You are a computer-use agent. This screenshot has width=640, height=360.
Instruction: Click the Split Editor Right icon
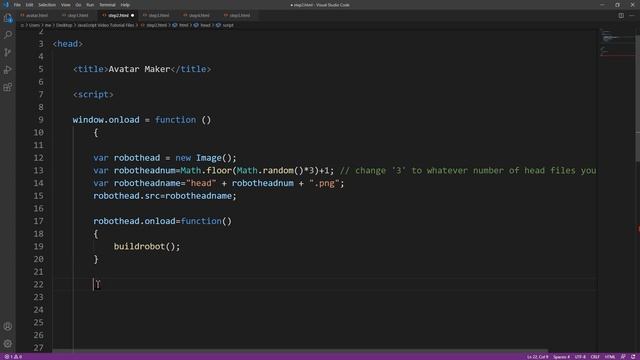[x=621, y=16]
